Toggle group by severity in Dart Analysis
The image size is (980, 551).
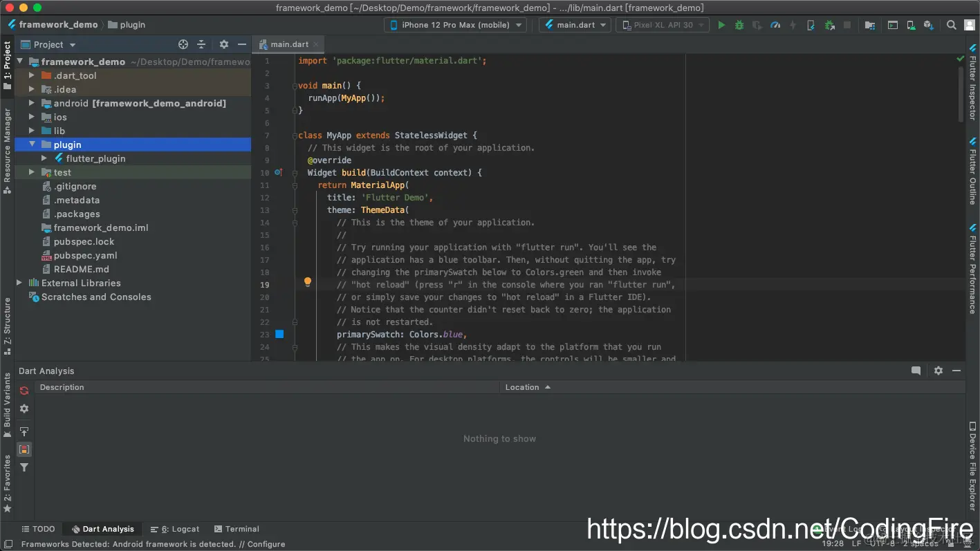[x=24, y=449]
